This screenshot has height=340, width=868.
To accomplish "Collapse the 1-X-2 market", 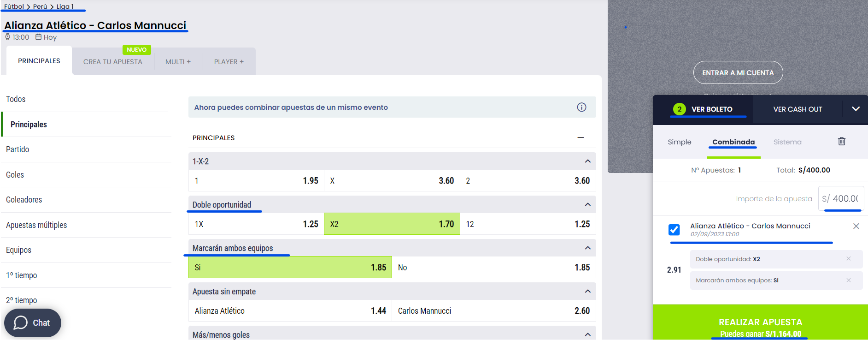I will (x=587, y=161).
